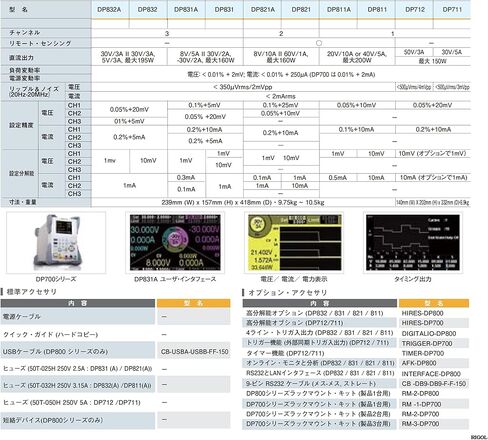Click the リモート・センシング row label
Image resolution: width=488 pixels, height=440 pixels.
click(x=40, y=43)
